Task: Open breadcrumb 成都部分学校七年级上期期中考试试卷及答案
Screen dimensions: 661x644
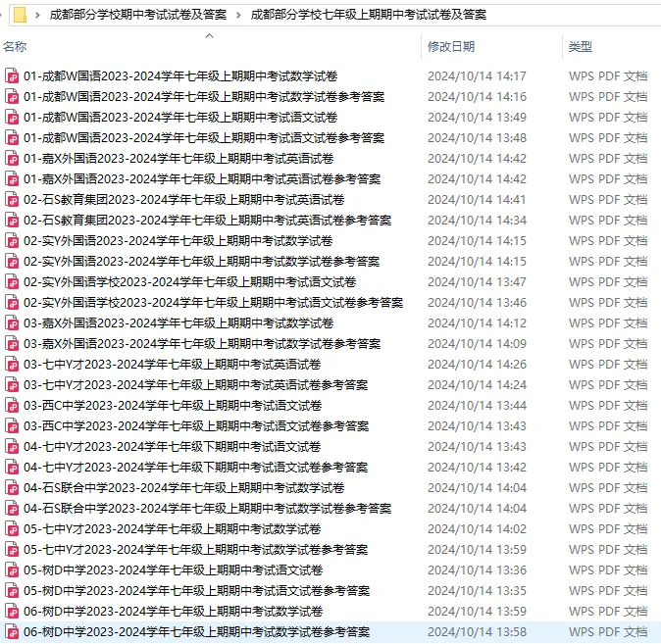Action: (369, 15)
